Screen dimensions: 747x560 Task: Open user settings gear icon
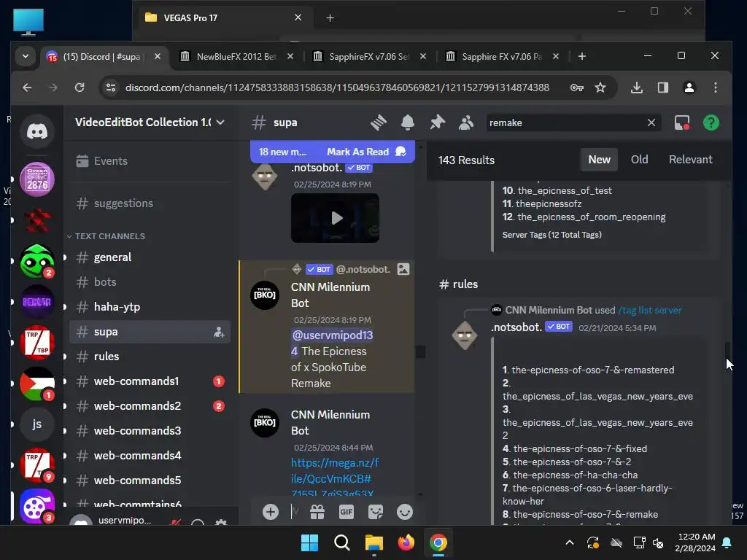pyautogui.click(x=221, y=523)
